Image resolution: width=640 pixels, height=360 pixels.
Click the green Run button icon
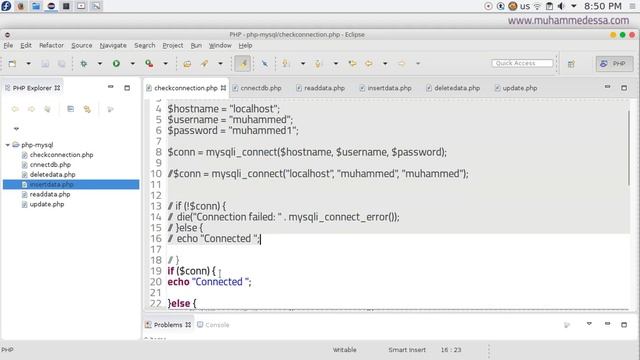116,64
